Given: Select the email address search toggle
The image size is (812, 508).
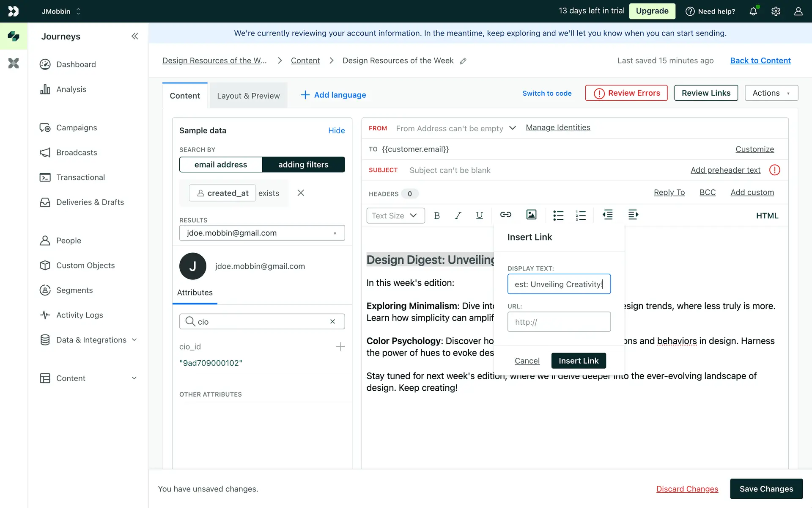Looking at the screenshot, I should (221, 165).
